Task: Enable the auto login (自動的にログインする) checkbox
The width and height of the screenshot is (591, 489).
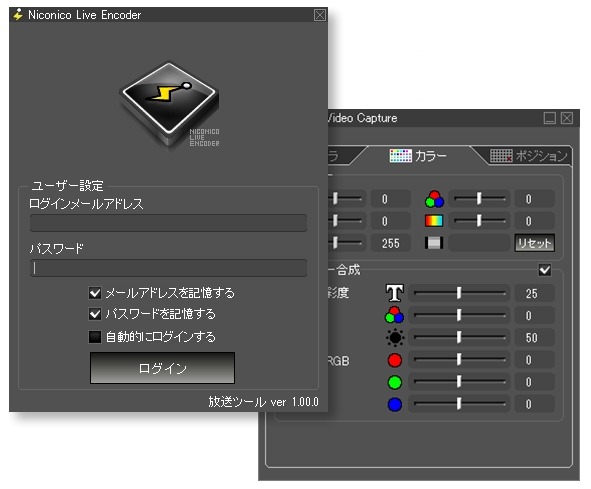Action: 95,337
